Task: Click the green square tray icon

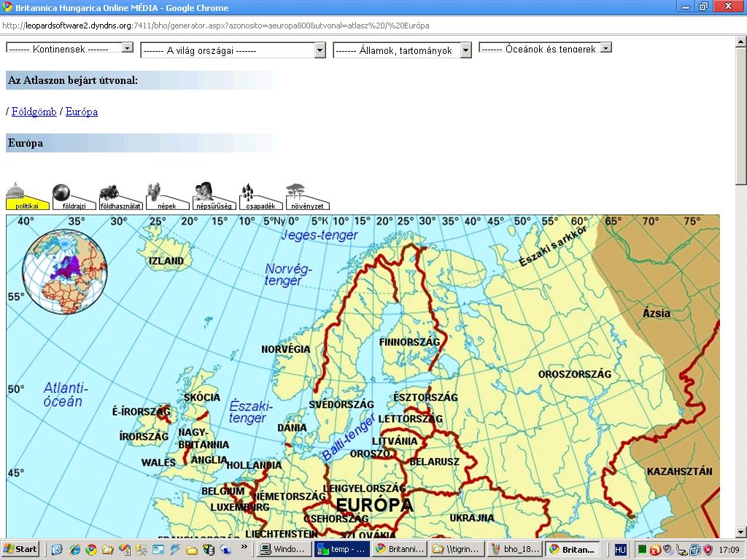Action: point(642,550)
